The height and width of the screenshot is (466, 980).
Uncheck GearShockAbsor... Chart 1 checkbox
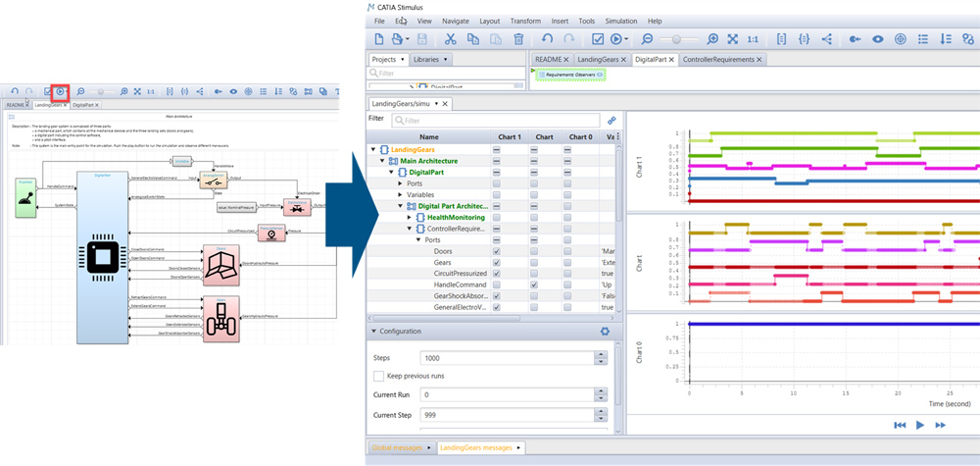click(x=496, y=296)
